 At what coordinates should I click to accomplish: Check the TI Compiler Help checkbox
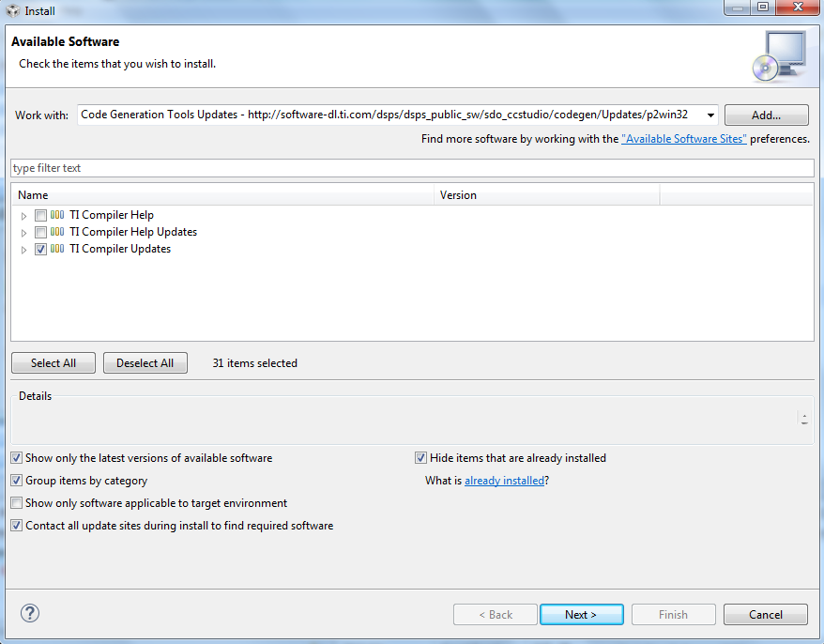(40, 216)
